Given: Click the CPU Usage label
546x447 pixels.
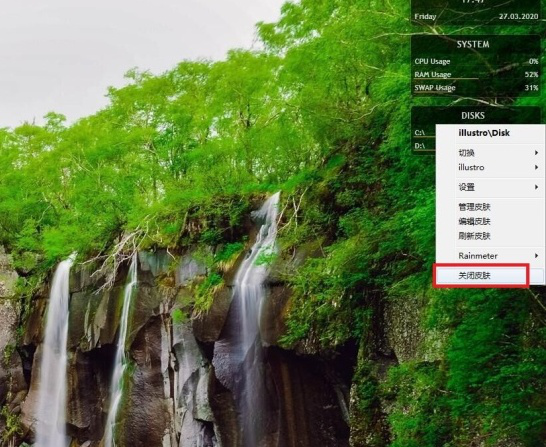Looking at the screenshot, I should click(432, 62).
